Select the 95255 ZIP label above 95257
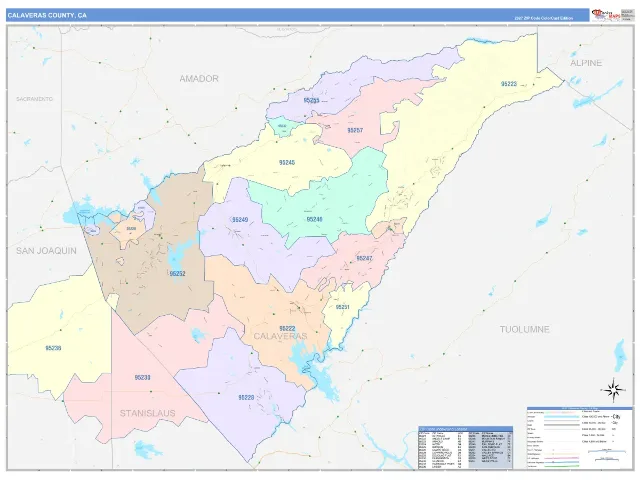Screen dimensions: 640x480 [311, 100]
